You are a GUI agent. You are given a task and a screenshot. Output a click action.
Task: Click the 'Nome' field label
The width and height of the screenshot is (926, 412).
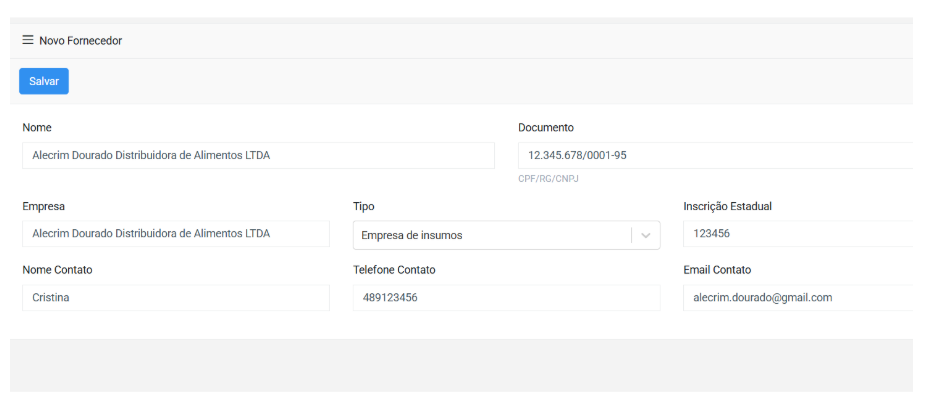tap(37, 128)
